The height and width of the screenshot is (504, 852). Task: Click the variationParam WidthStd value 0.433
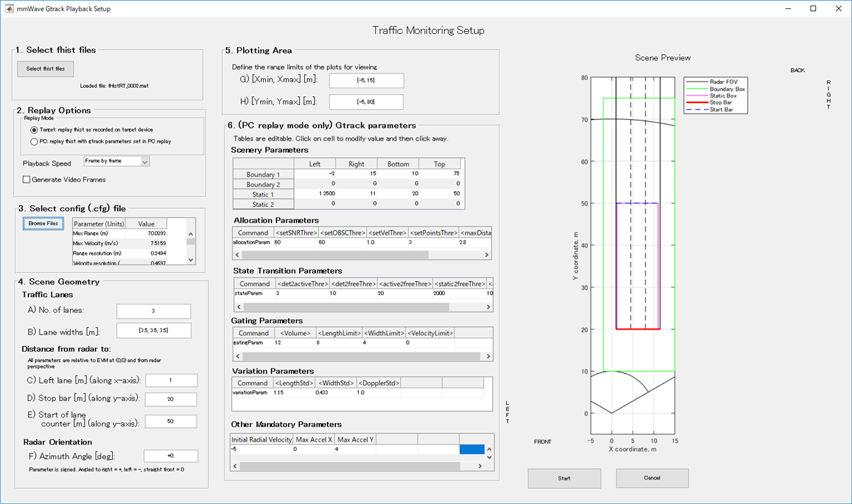(335, 393)
